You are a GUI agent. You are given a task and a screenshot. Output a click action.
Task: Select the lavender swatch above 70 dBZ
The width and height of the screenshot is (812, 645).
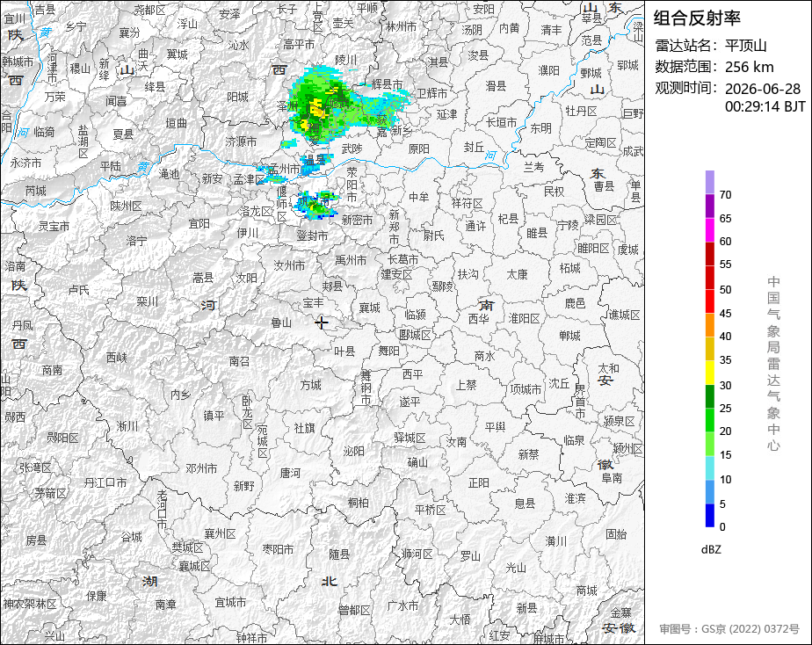pyautogui.click(x=709, y=182)
